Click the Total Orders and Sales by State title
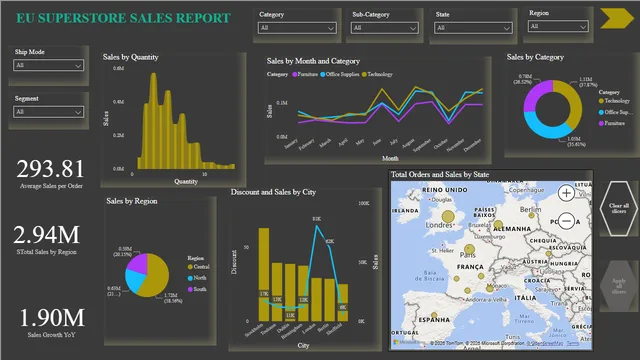The image size is (640, 360). coord(440,174)
